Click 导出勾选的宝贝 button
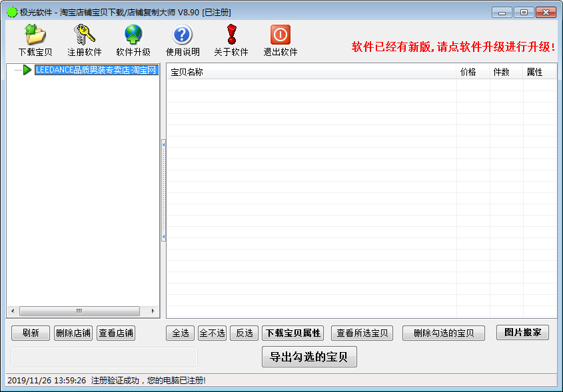The image size is (563, 392). (309, 357)
